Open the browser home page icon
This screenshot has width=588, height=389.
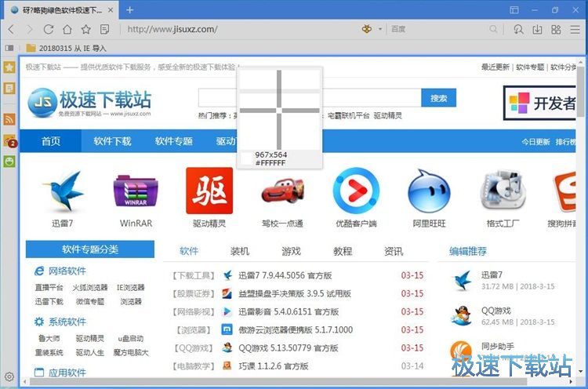coord(67,29)
